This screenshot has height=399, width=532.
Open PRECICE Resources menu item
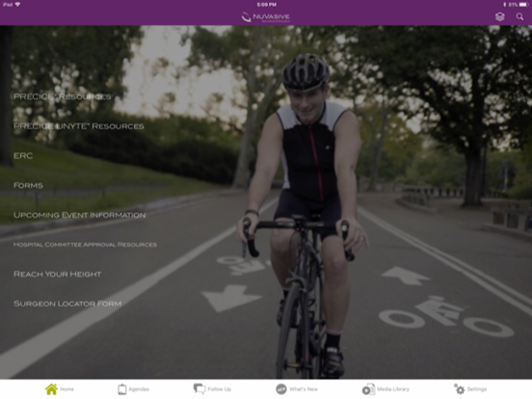pos(62,96)
